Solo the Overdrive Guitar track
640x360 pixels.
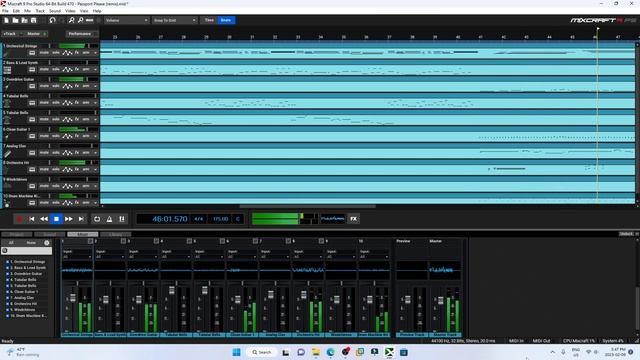[56, 87]
